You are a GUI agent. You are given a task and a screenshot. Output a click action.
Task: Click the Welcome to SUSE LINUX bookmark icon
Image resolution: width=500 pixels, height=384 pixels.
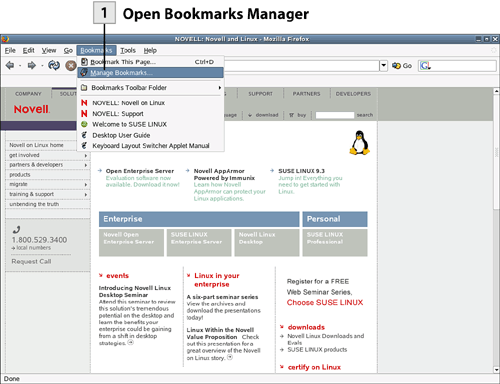(84, 124)
